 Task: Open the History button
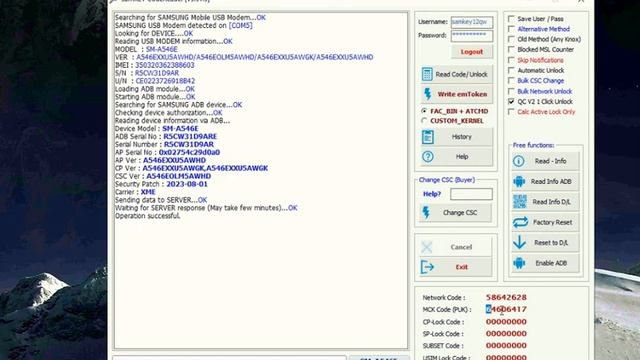pos(457,137)
